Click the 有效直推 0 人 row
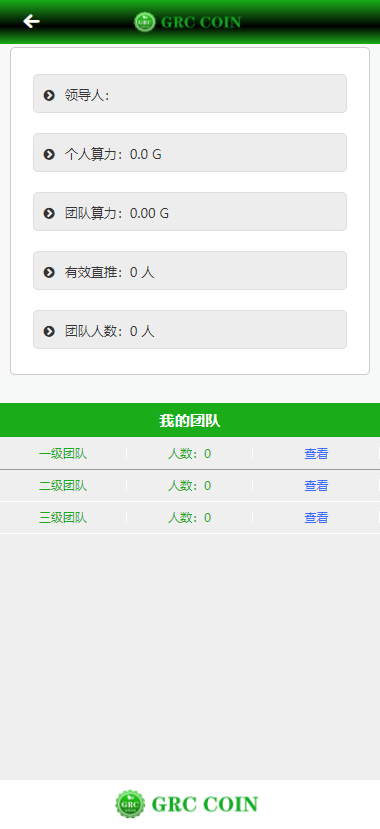The width and height of the screenshot is (380, 829). pos(190,271)
